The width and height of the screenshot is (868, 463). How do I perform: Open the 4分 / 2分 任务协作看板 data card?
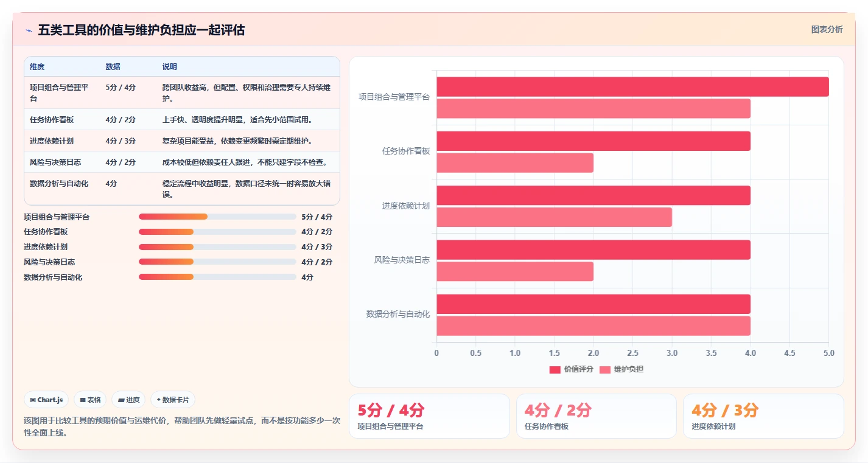tap(596, 416)
